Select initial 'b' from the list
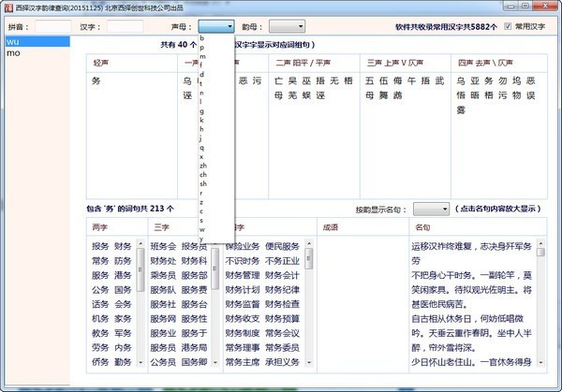562x392 pixels. click(x=202, y=38)
